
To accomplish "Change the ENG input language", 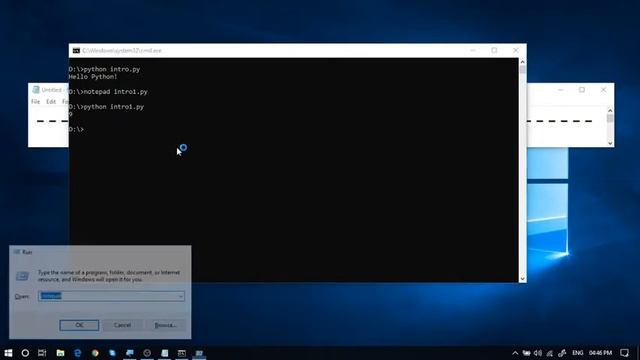I will coord(578,353).
